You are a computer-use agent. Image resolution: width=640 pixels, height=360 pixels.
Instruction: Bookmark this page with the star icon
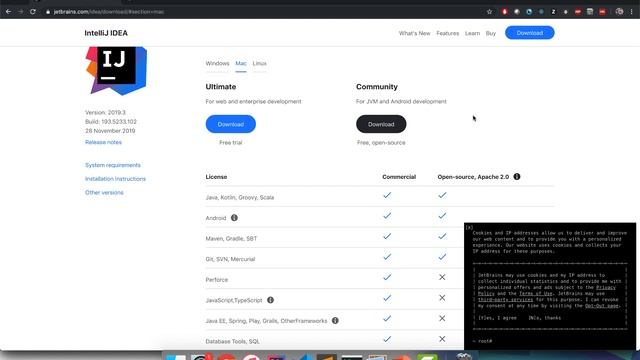point(489,12)
